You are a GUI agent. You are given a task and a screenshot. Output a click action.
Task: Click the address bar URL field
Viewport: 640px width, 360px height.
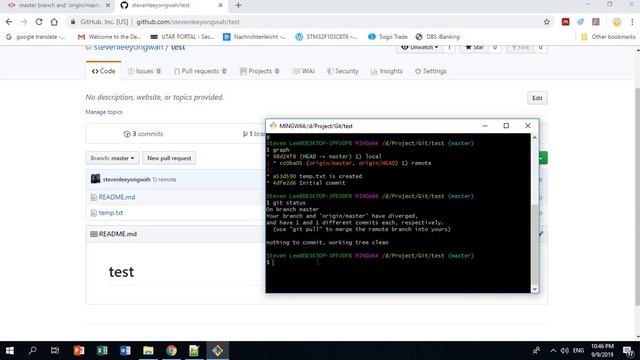tap(304, 22)
